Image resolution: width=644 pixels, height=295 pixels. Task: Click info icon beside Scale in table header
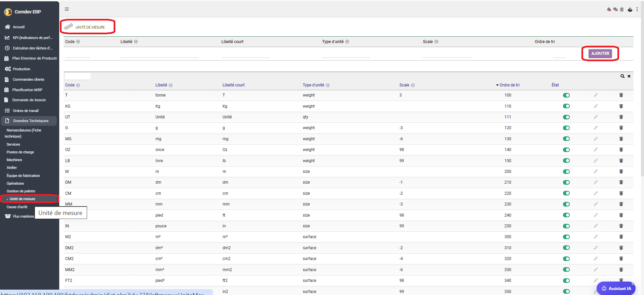tap(413, 85)
